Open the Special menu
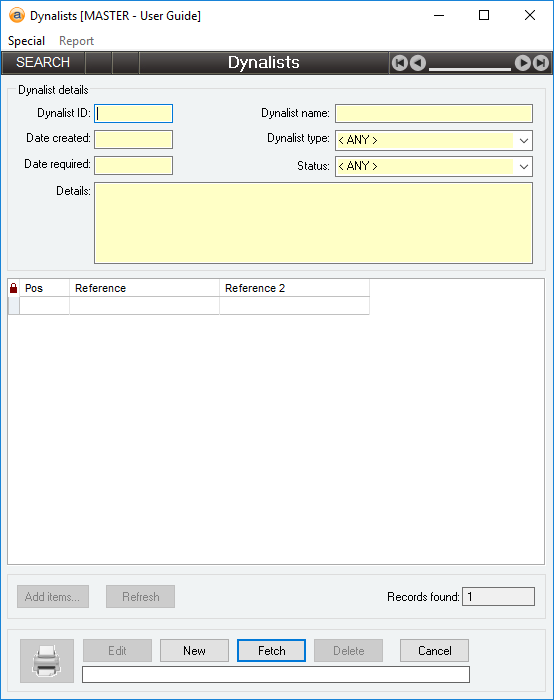Image resolution: width=554 pixels, height=700 pixels. [x=26, y=41]
